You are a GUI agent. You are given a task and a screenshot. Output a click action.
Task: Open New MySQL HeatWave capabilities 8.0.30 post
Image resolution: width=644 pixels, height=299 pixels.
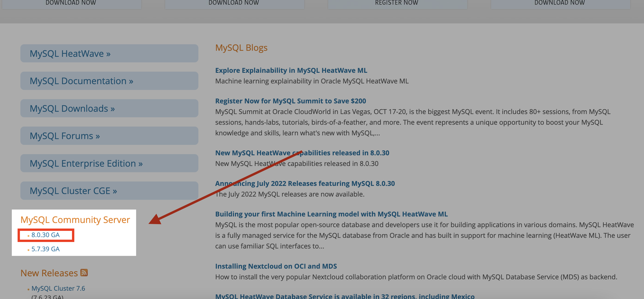[302, 153]
